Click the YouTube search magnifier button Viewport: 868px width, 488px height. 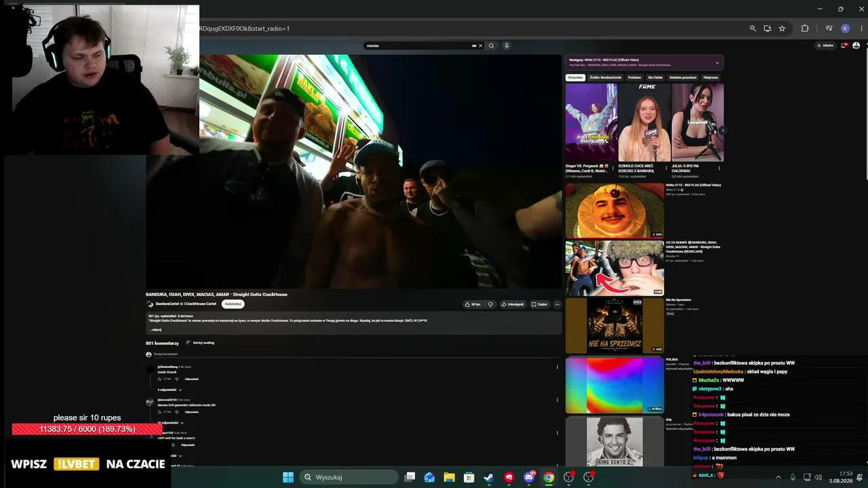click(491, 45)
